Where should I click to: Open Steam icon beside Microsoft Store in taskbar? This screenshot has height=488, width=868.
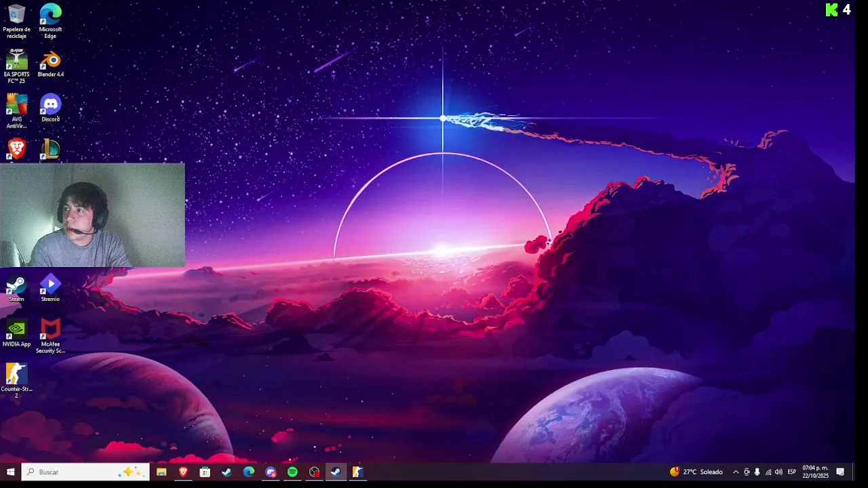[x=226, y=472]
